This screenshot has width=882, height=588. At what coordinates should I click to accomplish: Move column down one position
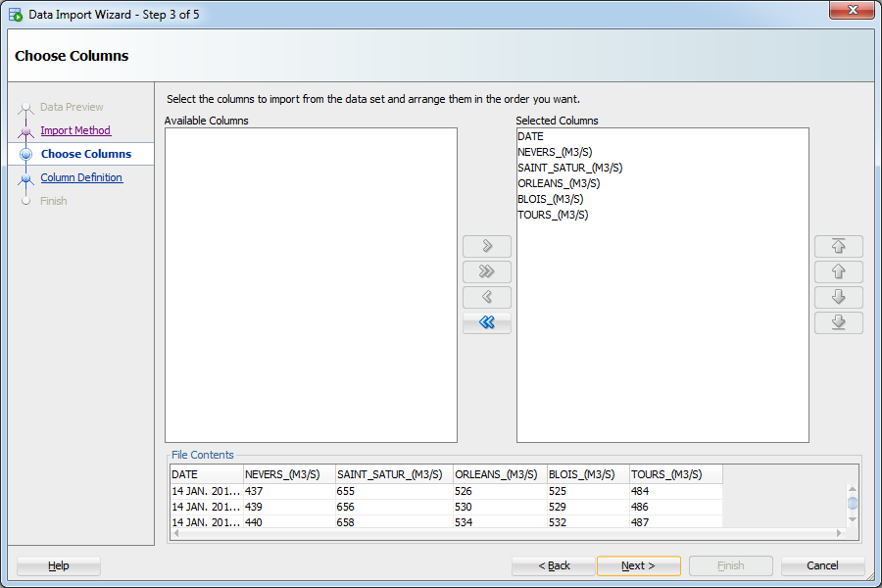click(x=838, y=297)
